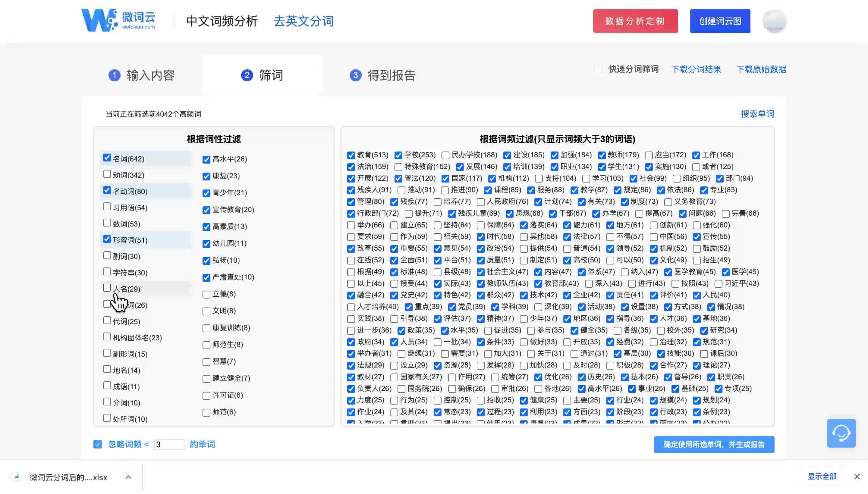The width and height of the screenshot is (868, 494).
Task: Check the 副词(30) filter
Action: tap(107, 255)
